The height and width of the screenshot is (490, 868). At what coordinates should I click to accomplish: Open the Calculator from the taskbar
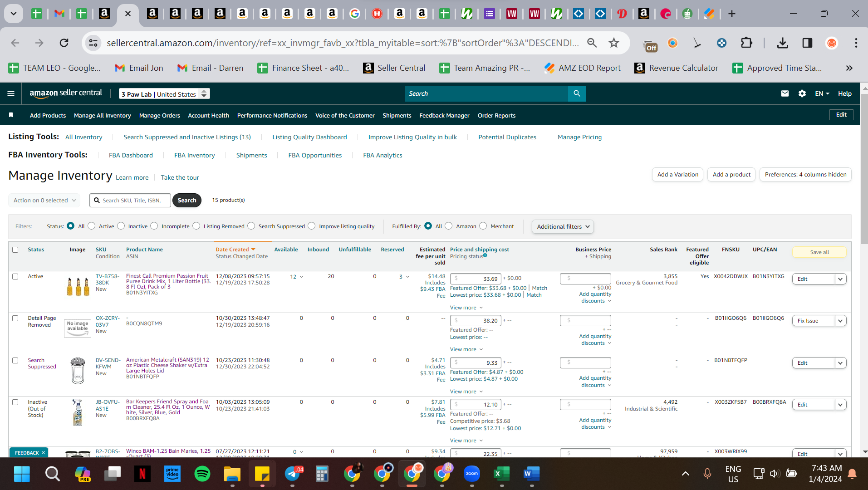322,474
